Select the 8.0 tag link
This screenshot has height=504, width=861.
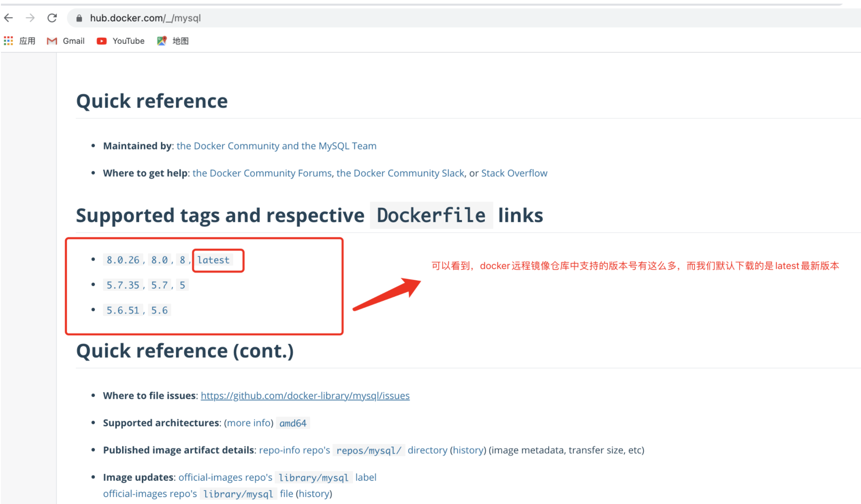(160, 260)
